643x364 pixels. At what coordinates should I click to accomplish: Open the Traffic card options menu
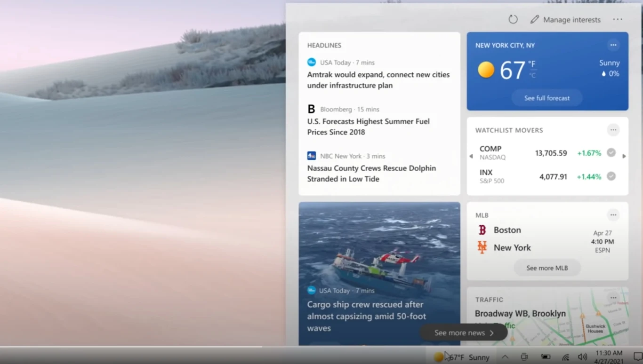pyautogui.click(x=613, y=297)
